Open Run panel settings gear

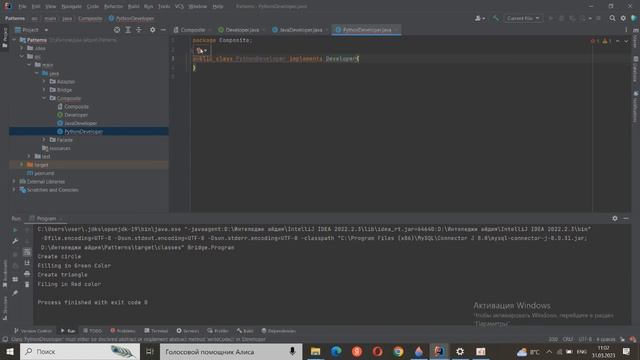615,218
